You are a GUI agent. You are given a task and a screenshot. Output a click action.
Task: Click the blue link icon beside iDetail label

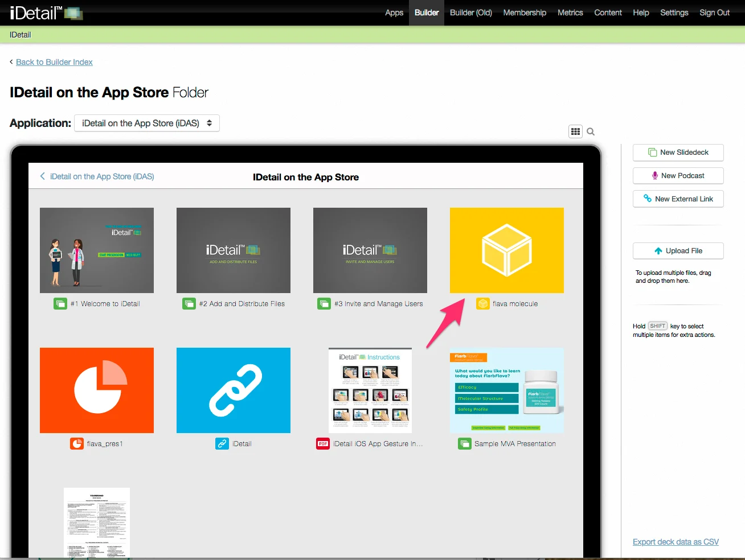click(x=222, y=444)
